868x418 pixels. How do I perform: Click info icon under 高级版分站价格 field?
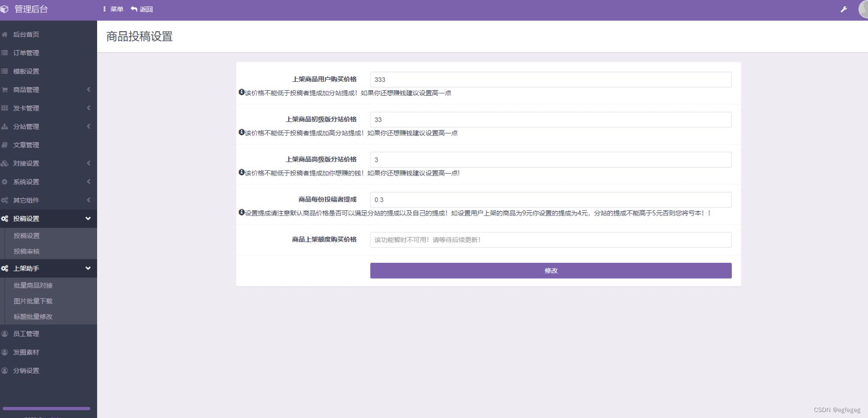point(242,173)
